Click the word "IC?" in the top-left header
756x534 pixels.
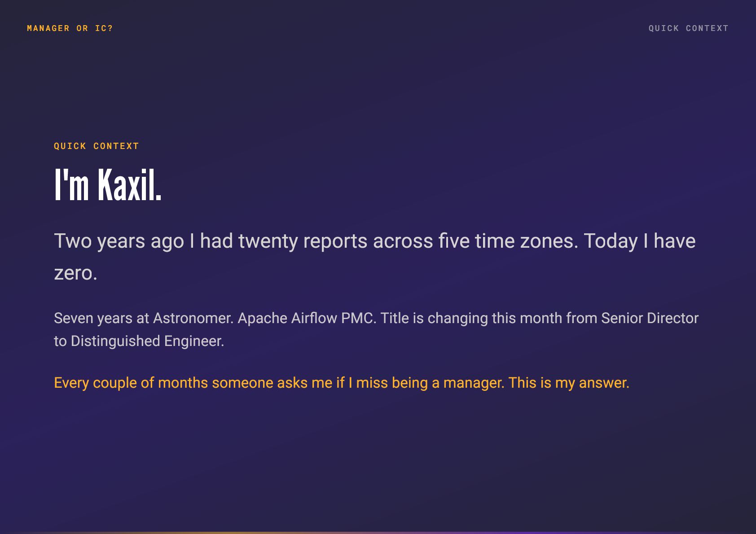(x=104, y=28)
